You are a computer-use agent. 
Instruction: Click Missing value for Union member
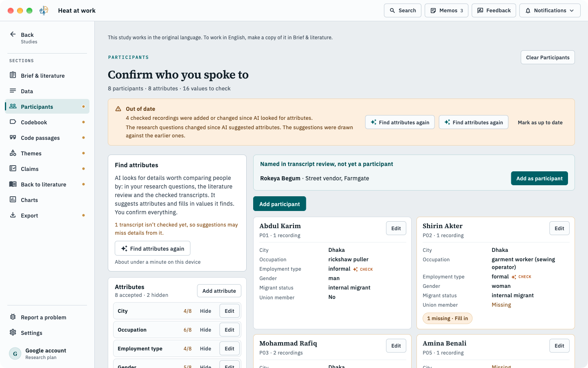(x=501, y=305)
